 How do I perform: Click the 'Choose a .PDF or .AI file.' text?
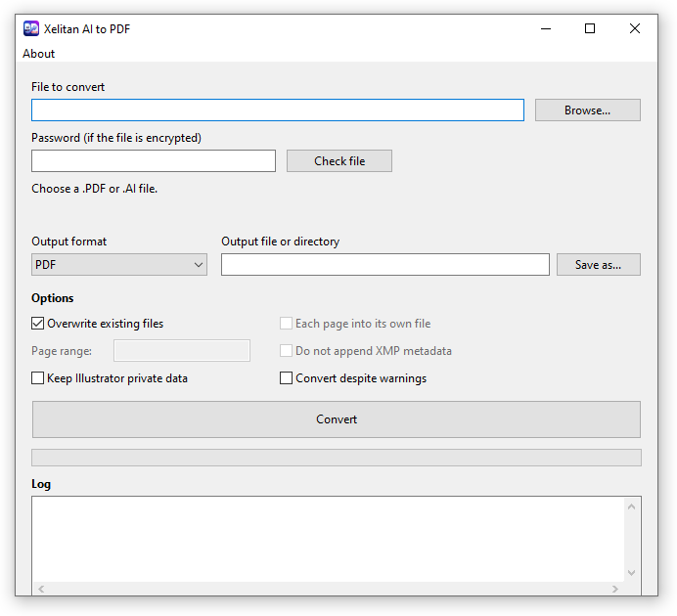tap(95, 189)
